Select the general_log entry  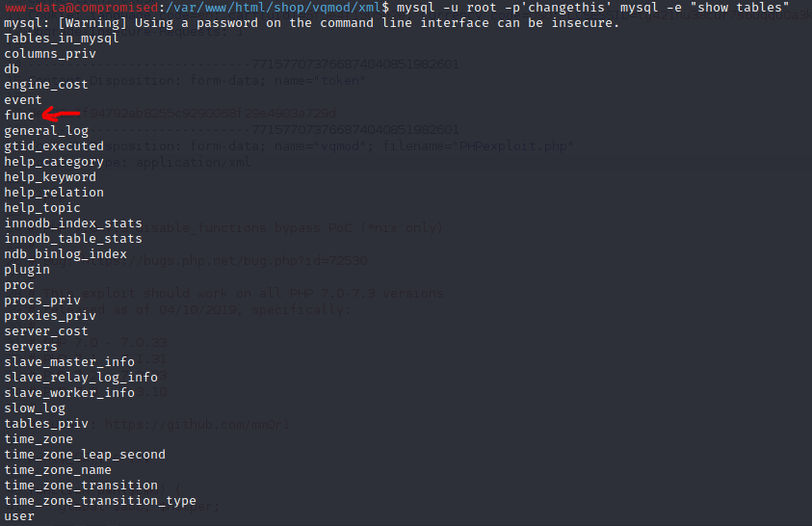point(46,131)
